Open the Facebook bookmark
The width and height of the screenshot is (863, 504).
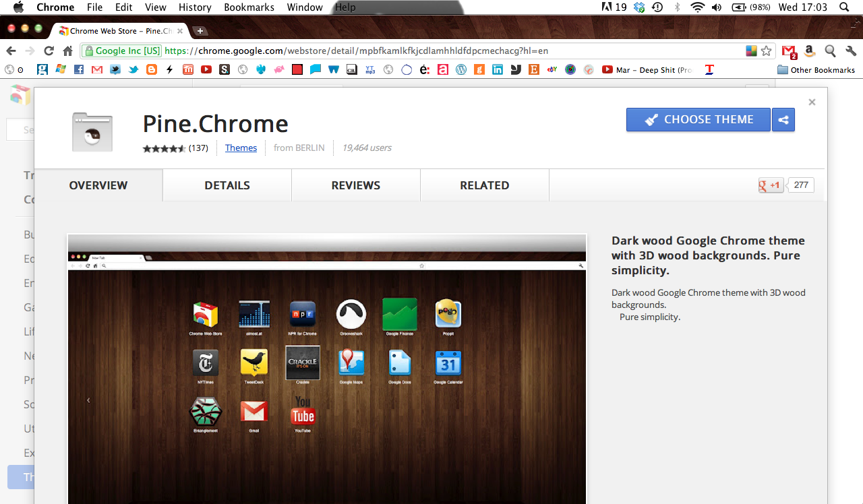(x=79, y=69)
